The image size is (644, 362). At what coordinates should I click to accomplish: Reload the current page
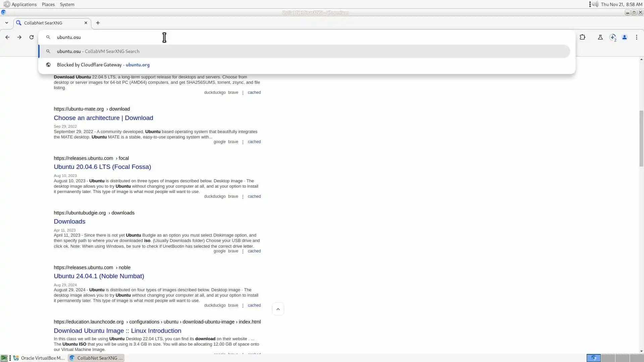click(x=32, y=37)
